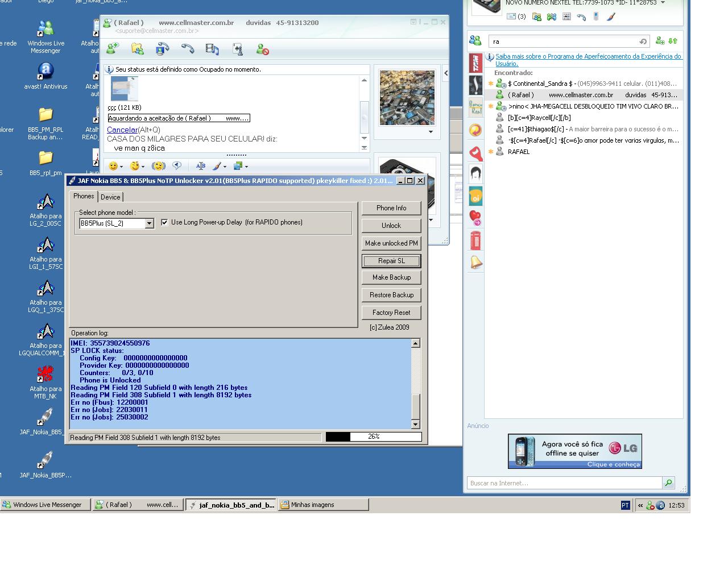Viewport: 728px width, 582px height.
Task: Click contacts network icon in Messenger toolbar
Action: 552,16
